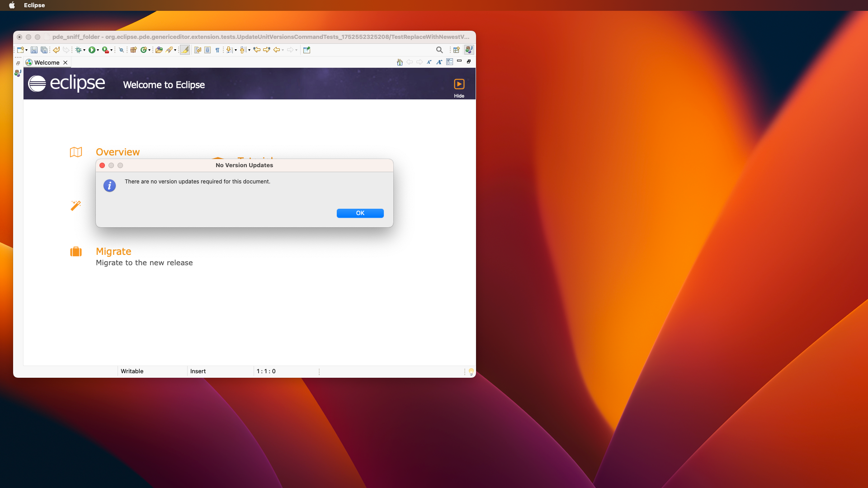Click the green bug Debug icon
Viewport: 868px width, 488px height.
click(78, 50)
